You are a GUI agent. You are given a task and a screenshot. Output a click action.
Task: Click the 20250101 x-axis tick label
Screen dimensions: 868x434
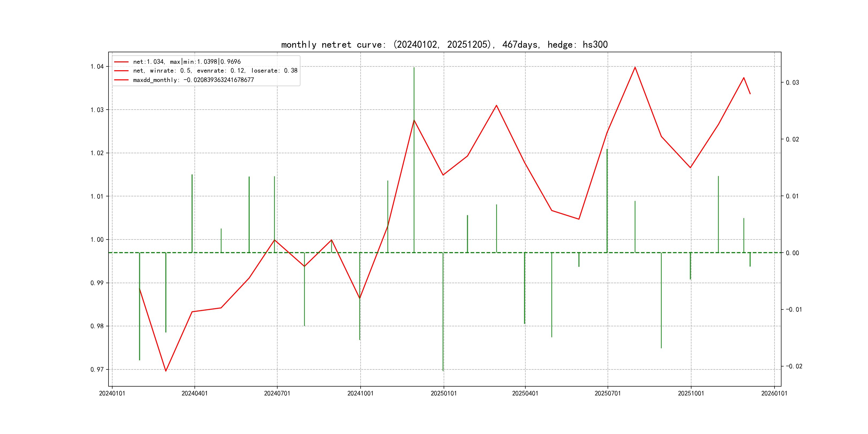[443, 393]
